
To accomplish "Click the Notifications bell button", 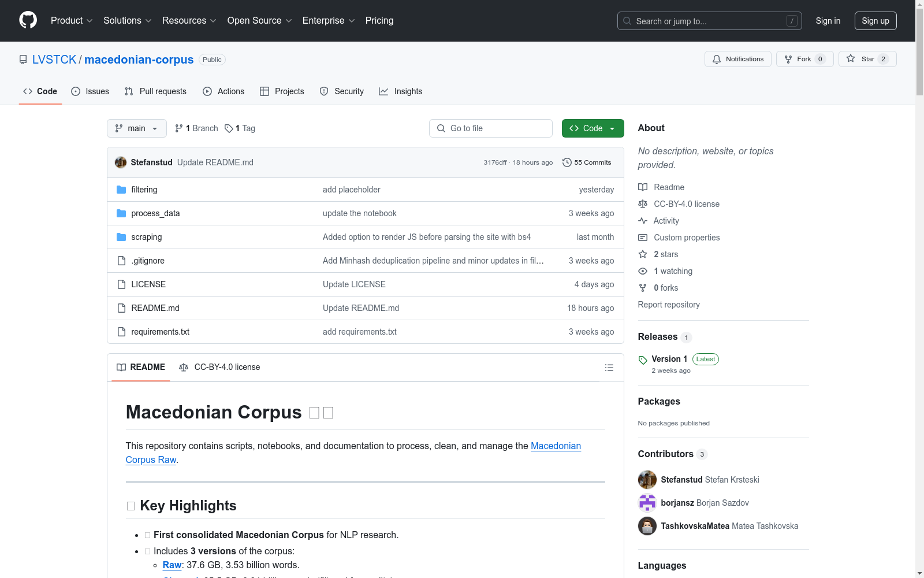I will (737, 59).
